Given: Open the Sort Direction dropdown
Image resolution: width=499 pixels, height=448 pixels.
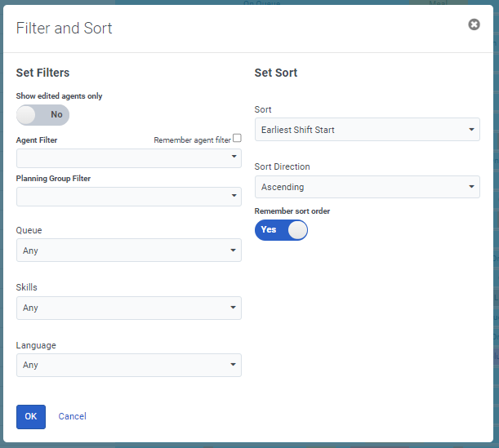Looking at the screenshot, I should [x=367, y=187].
